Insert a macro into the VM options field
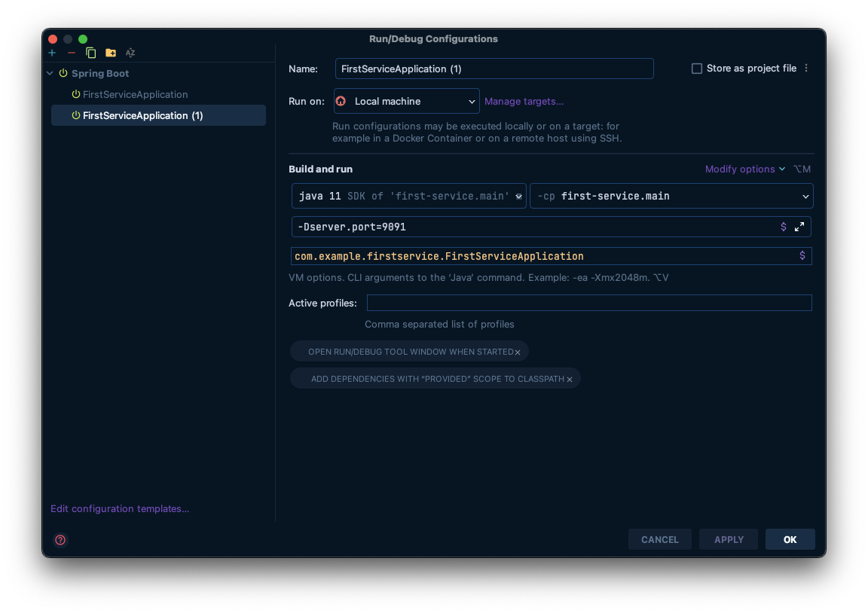 (x=784, y=226)
